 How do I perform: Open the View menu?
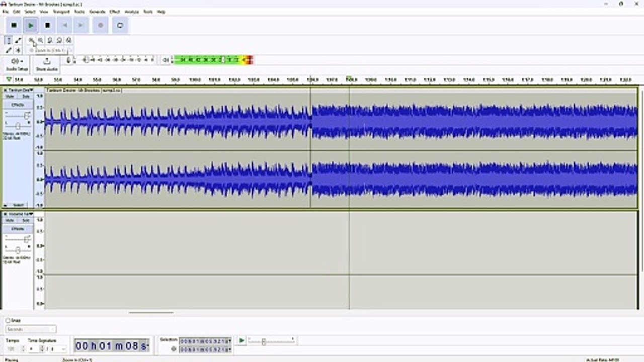pos(44,11)
